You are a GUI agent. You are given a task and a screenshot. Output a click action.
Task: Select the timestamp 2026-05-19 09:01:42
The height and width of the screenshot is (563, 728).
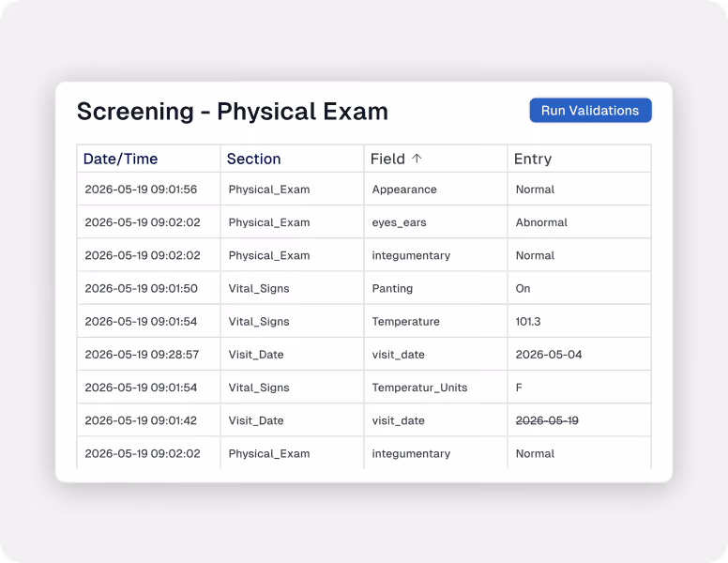[141, 420]
